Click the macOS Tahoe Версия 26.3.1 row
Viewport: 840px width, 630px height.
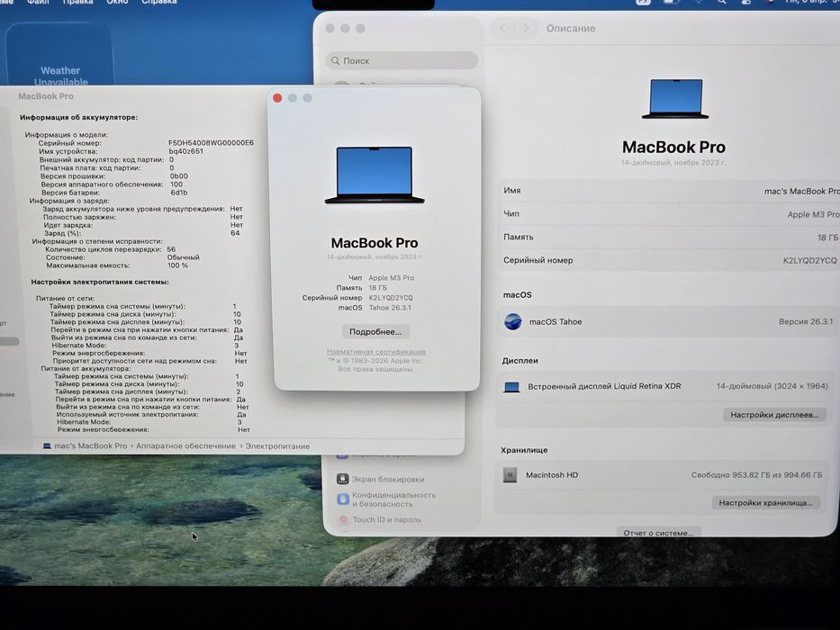coord(667,321)
